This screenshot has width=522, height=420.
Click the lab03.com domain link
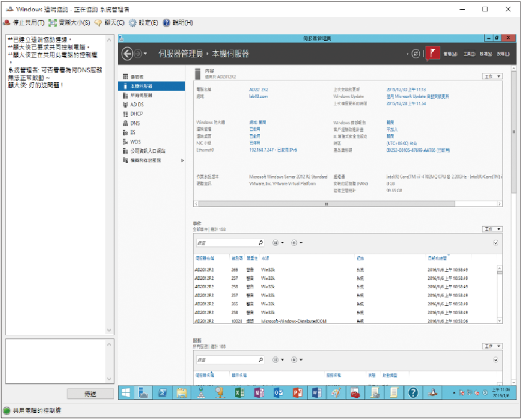tap(258, 96)
